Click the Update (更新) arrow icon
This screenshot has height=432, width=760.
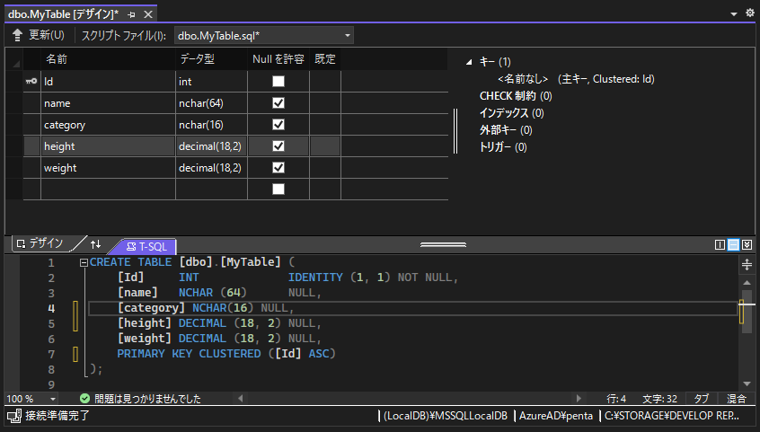(x=17, y=35)
